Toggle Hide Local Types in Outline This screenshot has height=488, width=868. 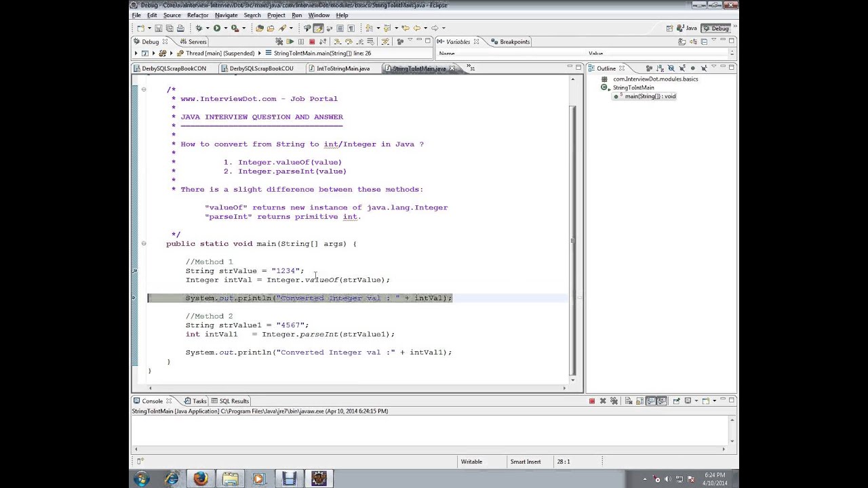click(703, 68)
